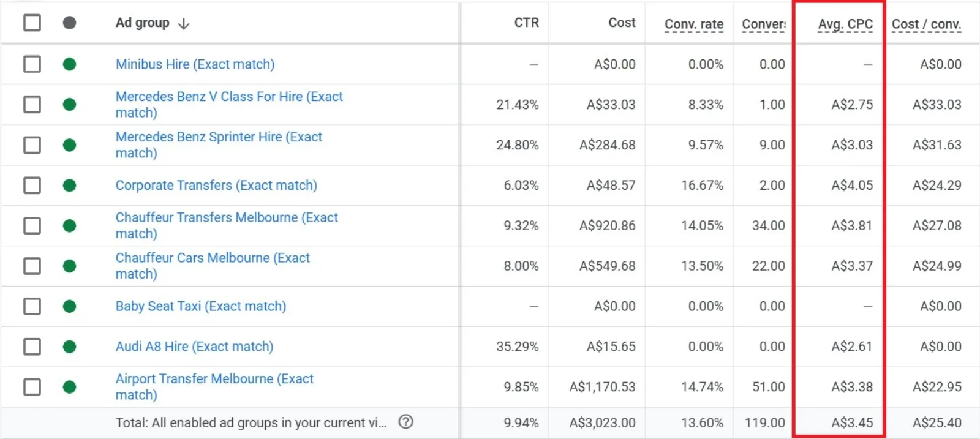Open Chauffeur Cars Melbourne ad group

pyautogui.click(x=213, y=266)
